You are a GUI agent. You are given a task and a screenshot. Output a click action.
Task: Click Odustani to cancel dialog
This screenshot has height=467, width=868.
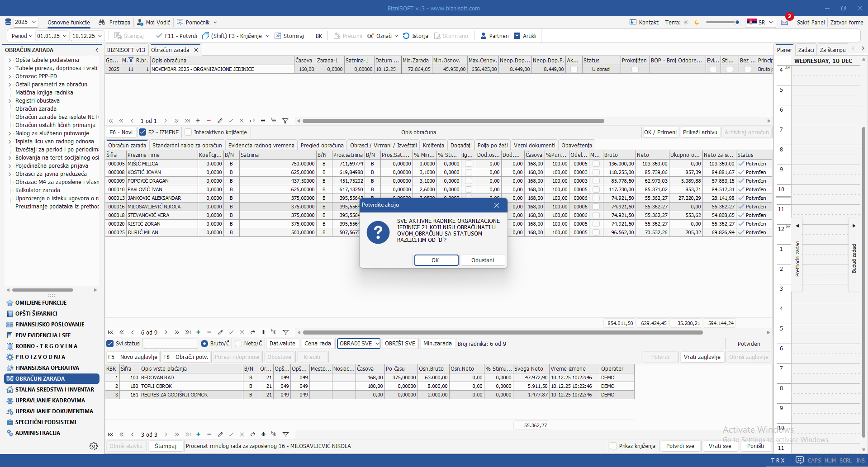(482, 260)
